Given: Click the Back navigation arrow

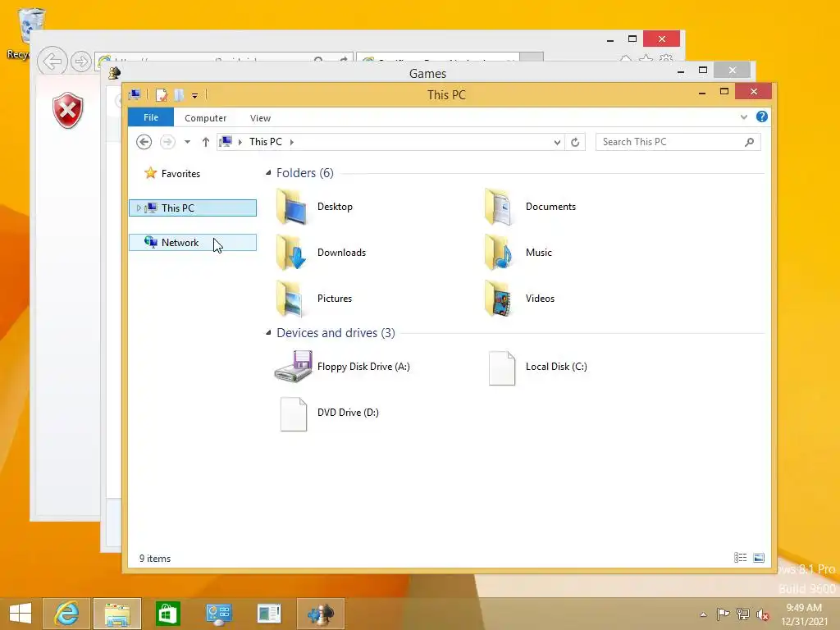Looking at the screenshot, I should [x=144, y=142].
